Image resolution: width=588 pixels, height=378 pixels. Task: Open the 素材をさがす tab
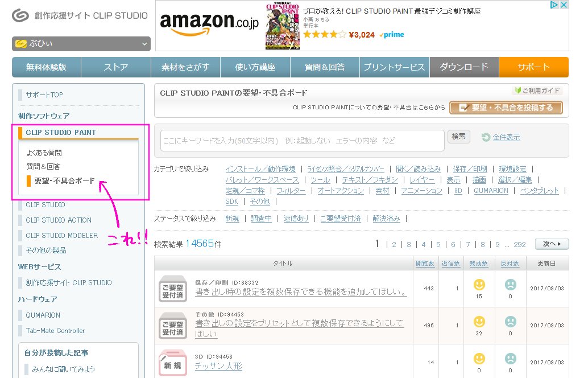pos(185,67)
